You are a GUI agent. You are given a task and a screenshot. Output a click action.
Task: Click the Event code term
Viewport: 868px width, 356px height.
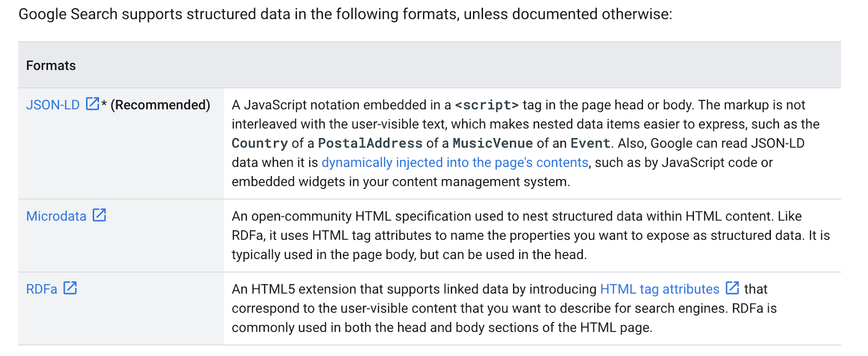point(590,143)
